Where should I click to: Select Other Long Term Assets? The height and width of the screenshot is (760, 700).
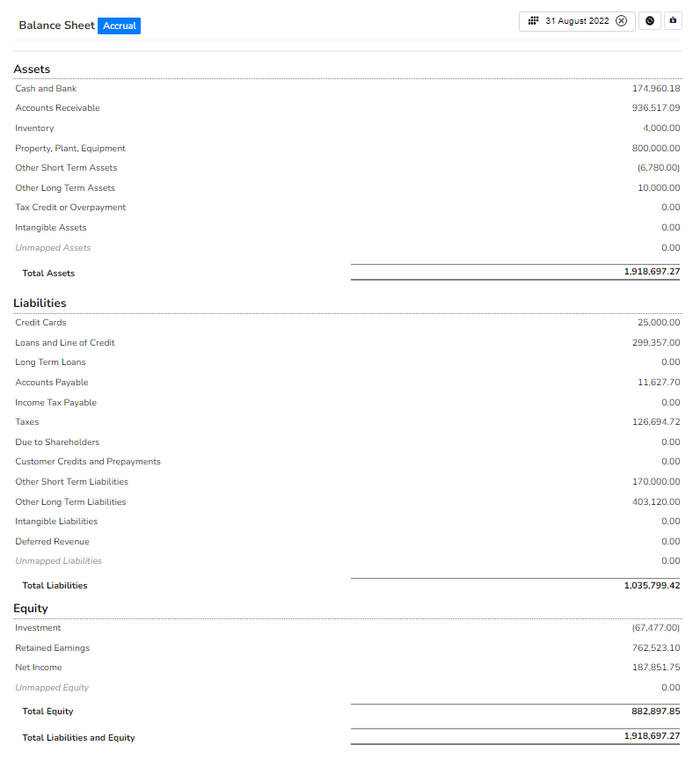65,188
